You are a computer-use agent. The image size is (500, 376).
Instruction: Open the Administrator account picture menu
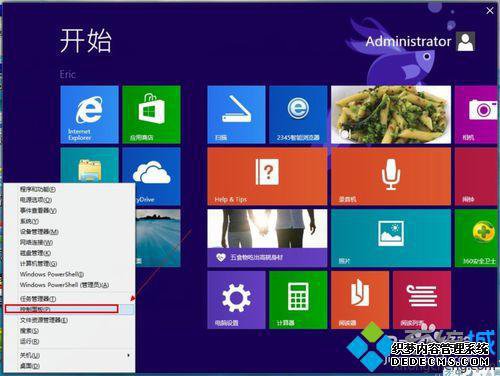466,41
